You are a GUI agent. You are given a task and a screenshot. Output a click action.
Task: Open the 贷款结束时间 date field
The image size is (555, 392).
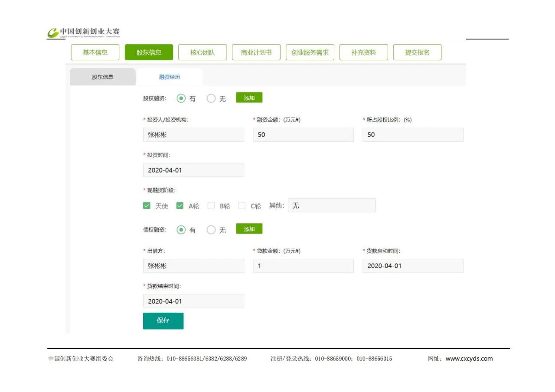[193, 301]
